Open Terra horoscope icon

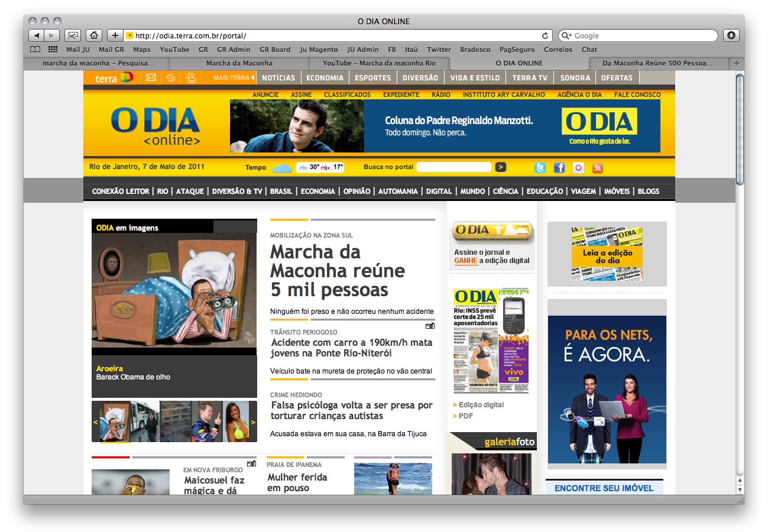click(170, 77)
